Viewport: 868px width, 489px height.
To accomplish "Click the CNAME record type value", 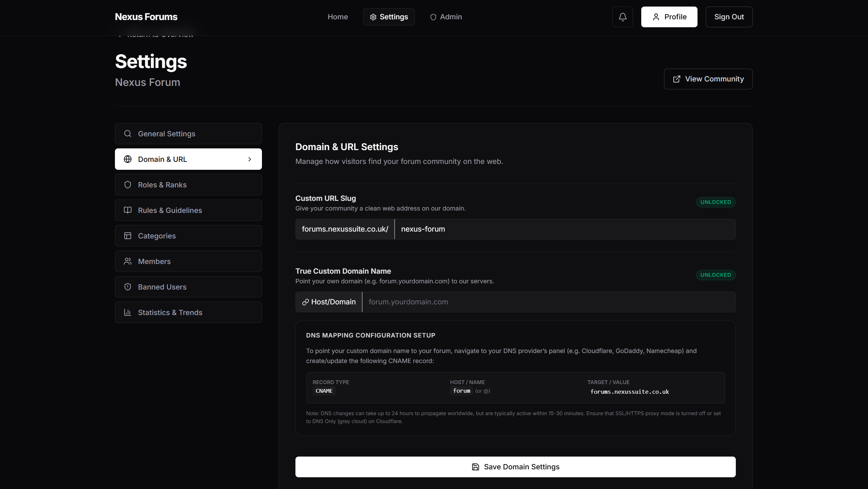I will (324, 391).
